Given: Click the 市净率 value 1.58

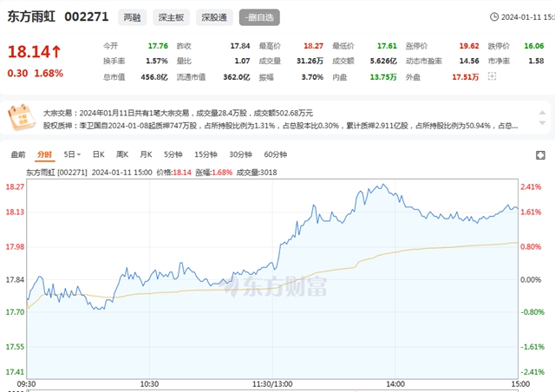Looking at the screenshot, I should click(x=536, y=61).
